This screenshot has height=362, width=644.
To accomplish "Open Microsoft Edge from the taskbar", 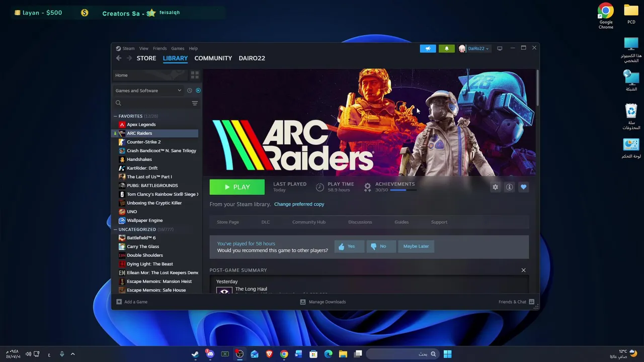I will pyautogui.click(x=328, y=354).
